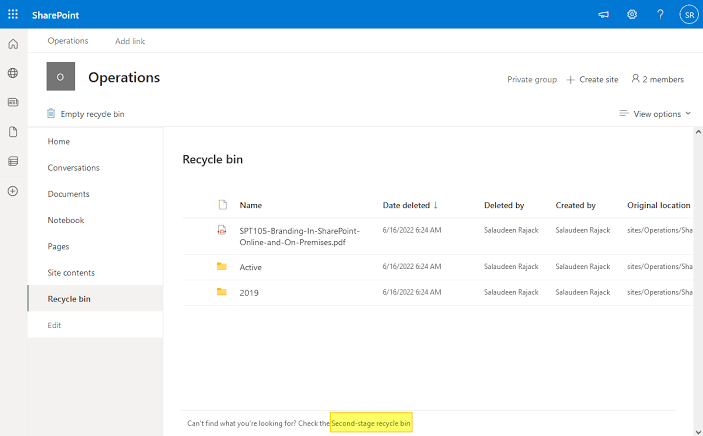This screenshot has height=436, width=703.
Task: Select the SPT105-Branding-In-SharePoint pdf file name
Action: (299, 236)
